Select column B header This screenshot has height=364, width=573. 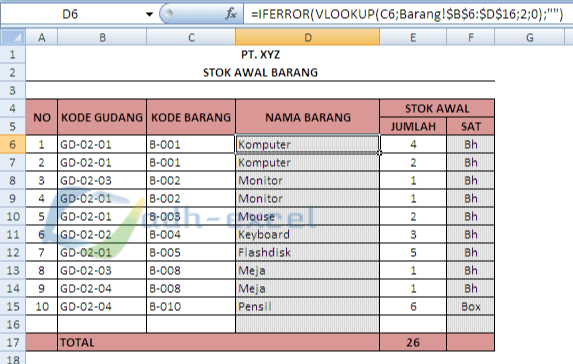tap(102, 37)
